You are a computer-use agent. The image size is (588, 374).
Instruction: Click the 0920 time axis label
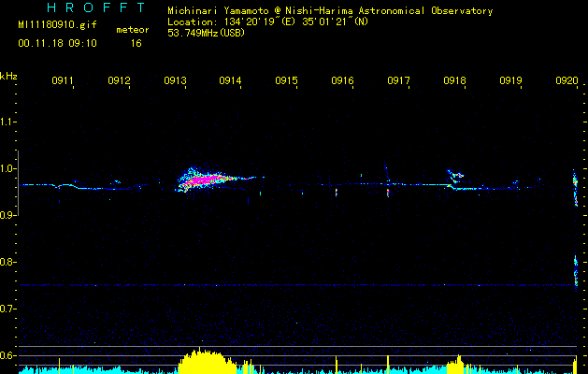[567, 80]
